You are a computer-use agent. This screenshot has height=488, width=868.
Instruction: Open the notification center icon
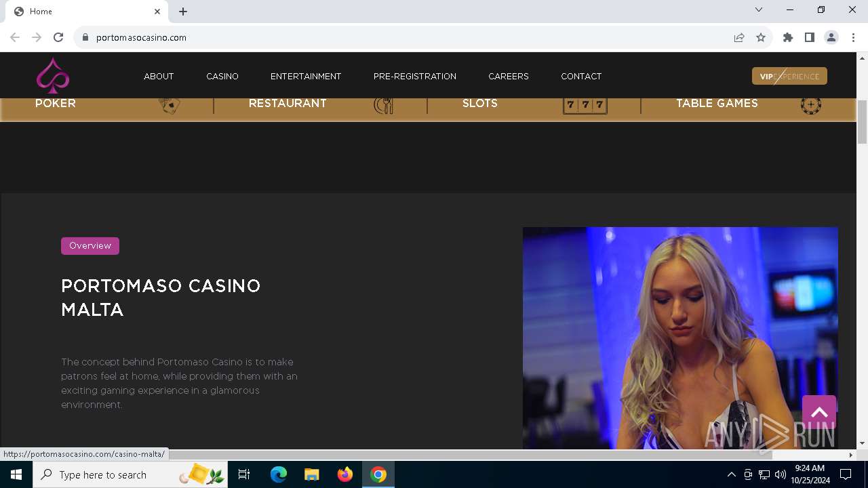click(x=846, y=474)
